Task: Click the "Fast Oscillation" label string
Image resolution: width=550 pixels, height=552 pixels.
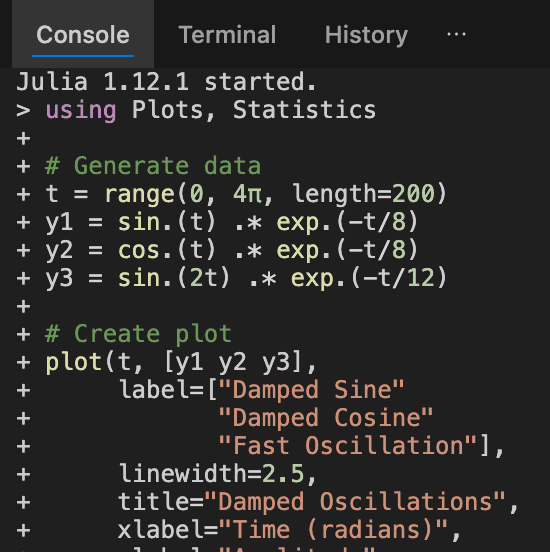Action: point(348,446)
